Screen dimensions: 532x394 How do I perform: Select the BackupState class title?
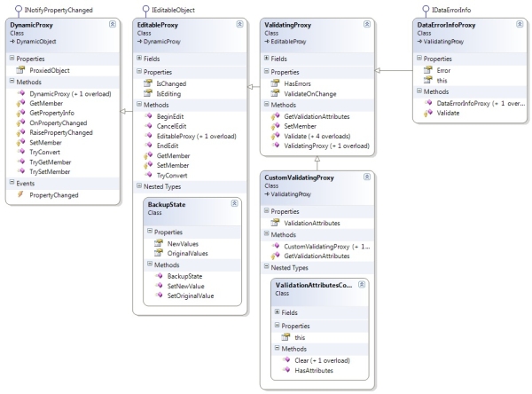167,204
